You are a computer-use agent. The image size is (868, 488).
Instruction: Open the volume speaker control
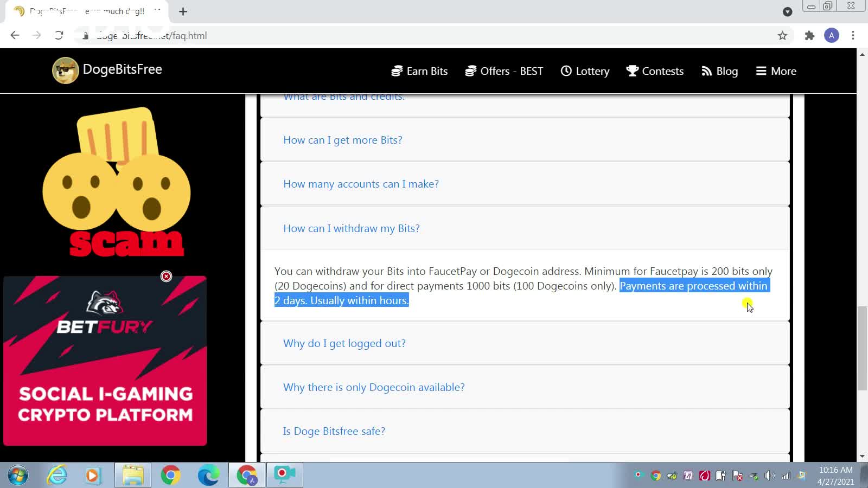(769, 476)
